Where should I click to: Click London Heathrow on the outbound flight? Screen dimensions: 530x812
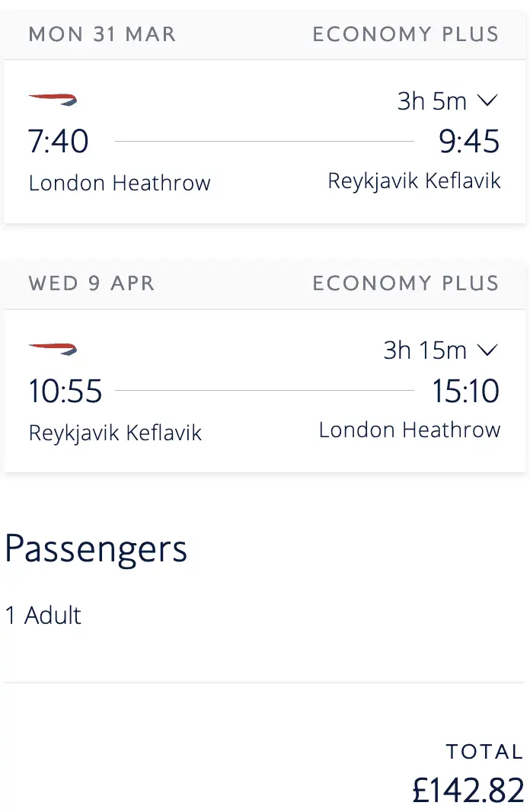click(120, 184)
